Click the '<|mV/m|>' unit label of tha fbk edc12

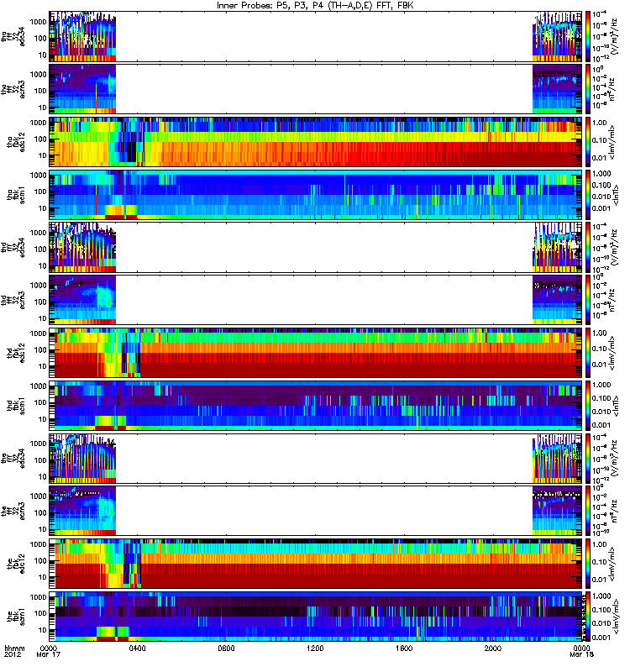click(x=612, y=142)
